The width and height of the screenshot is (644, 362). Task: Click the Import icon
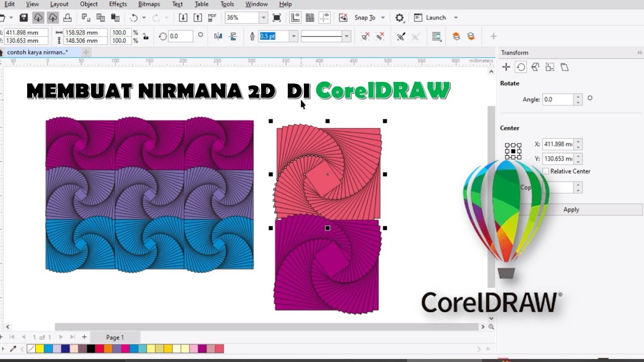point(183,18)
